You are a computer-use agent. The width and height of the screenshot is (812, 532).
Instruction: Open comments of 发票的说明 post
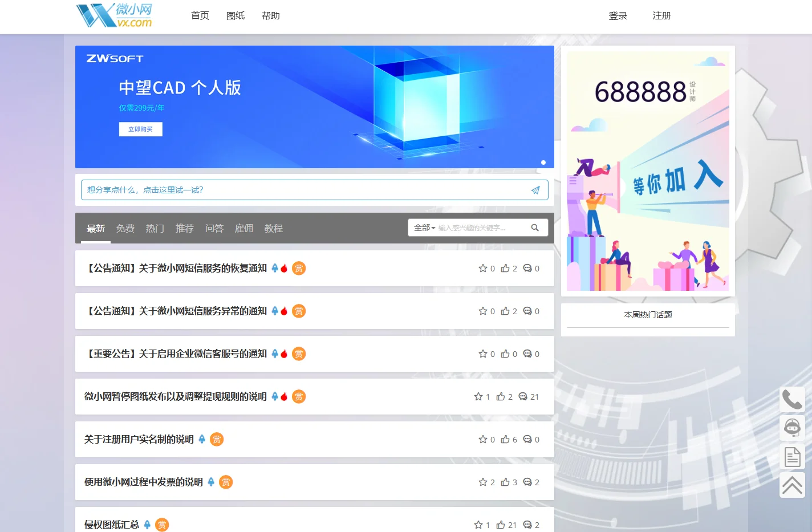tap(527, 482)
